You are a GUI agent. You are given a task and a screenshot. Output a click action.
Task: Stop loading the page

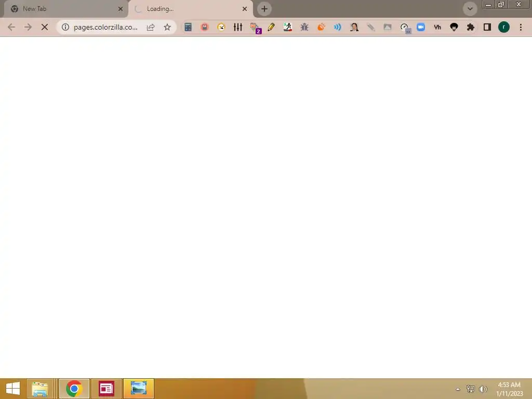tap(45, 27)
